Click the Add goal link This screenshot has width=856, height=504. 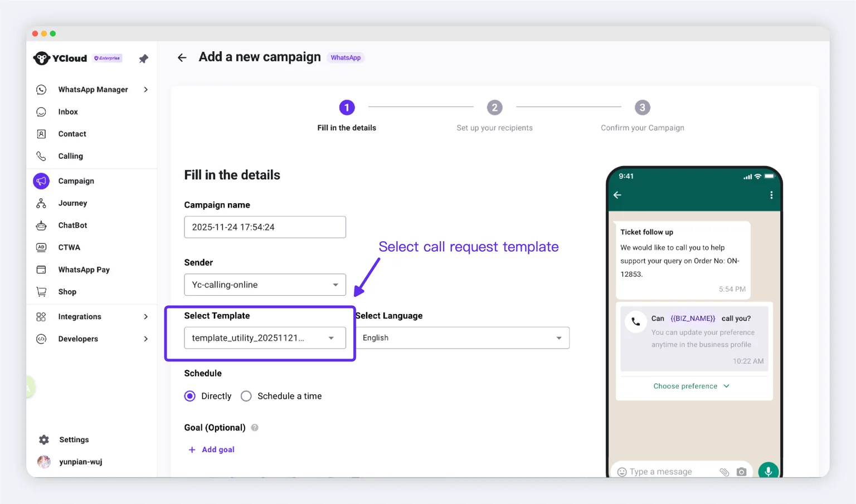click(x=211, y=449)
